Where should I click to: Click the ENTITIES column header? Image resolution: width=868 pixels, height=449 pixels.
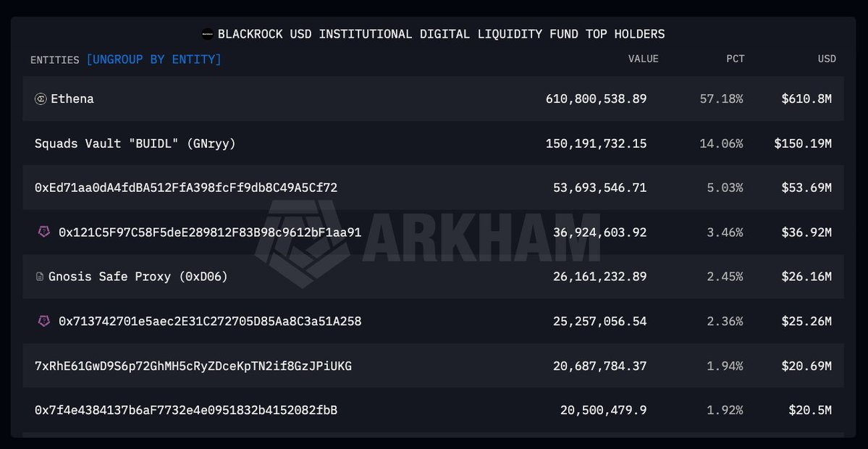54,60
